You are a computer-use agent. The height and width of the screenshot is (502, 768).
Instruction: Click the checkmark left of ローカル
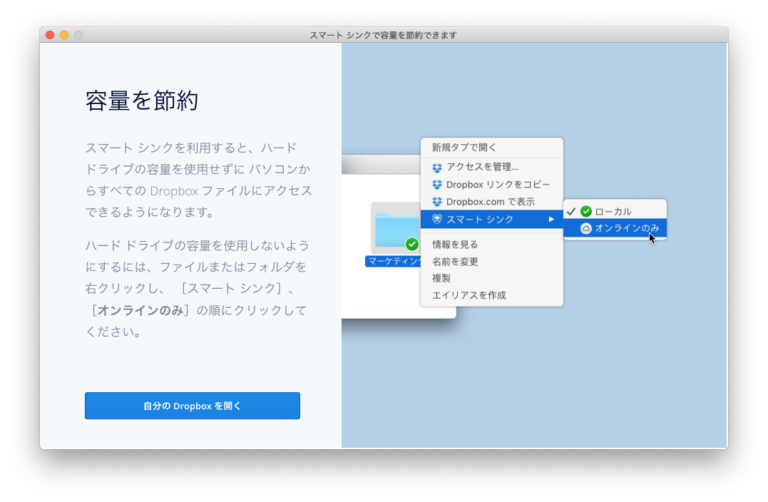tap(571, 211)
